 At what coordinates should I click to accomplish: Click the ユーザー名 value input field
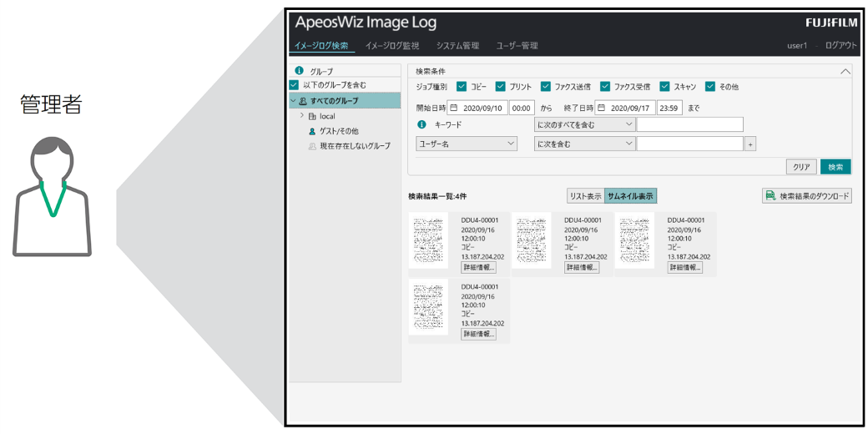(689, 144)
